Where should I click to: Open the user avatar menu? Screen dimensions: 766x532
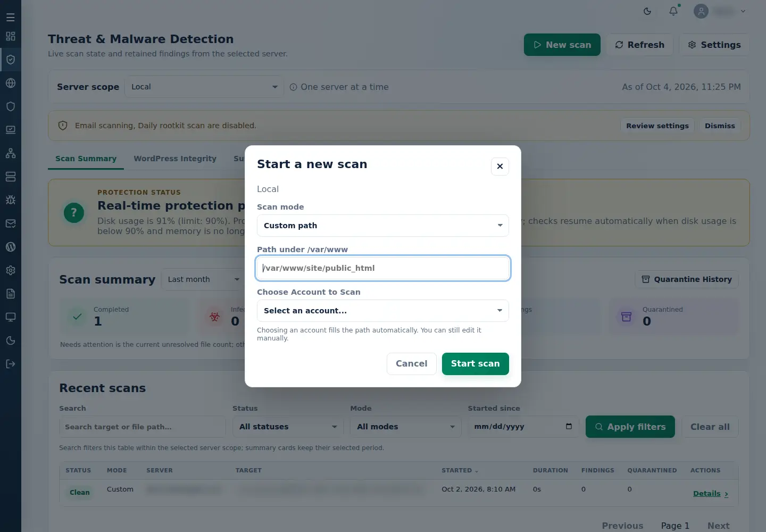click(720, 11)
